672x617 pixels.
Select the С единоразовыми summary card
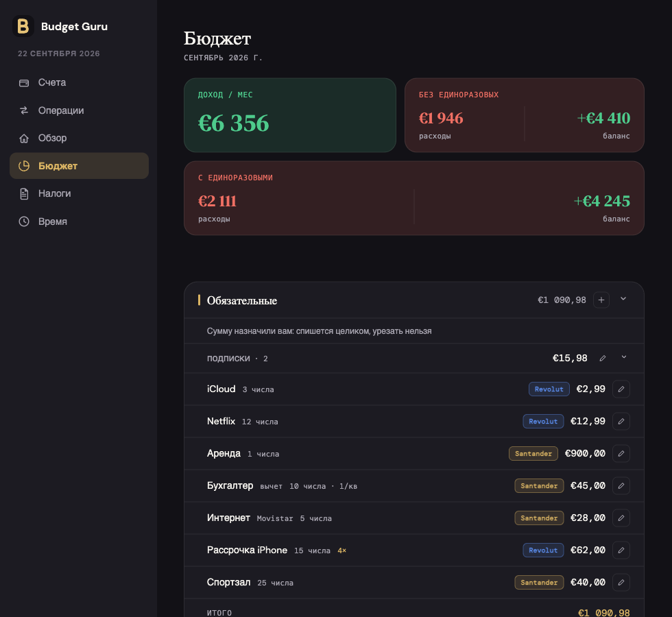(x=414, y=198)
